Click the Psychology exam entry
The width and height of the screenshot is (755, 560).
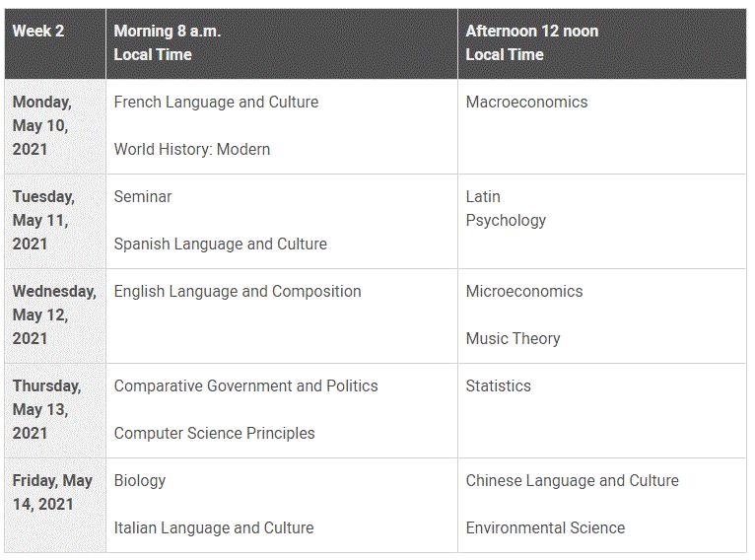tap(506, 220)
